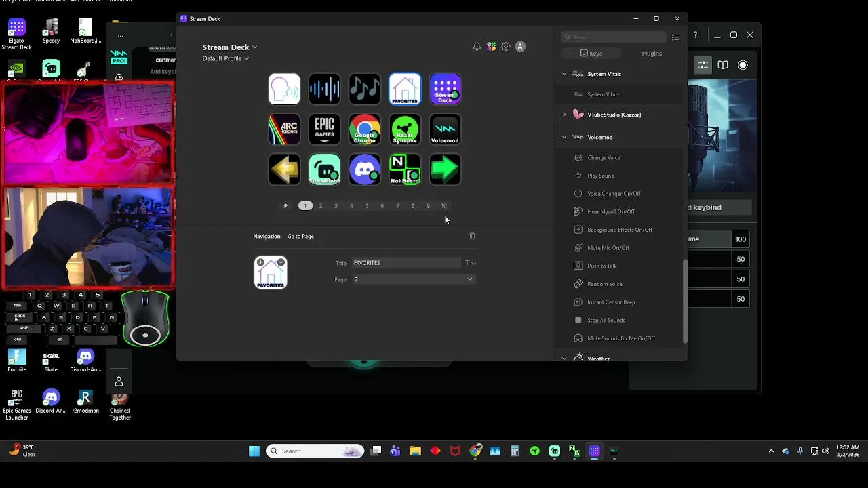Image resolution: width=868 pixels, height=488 pixels.
Task: Open Stream Deck settings gear
Action: tap(506, 47)
